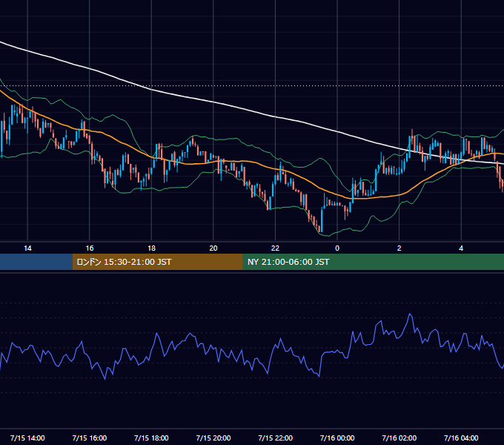Click the ロンドン 15:30-21:00 JST session bar

[157, 262]
